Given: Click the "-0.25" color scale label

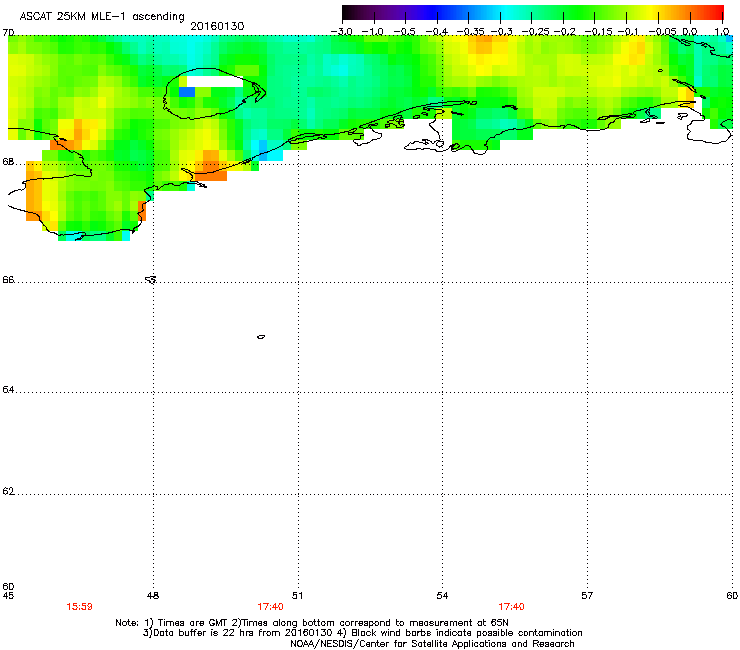Looking at the screenshot, I should pos(536,32).
